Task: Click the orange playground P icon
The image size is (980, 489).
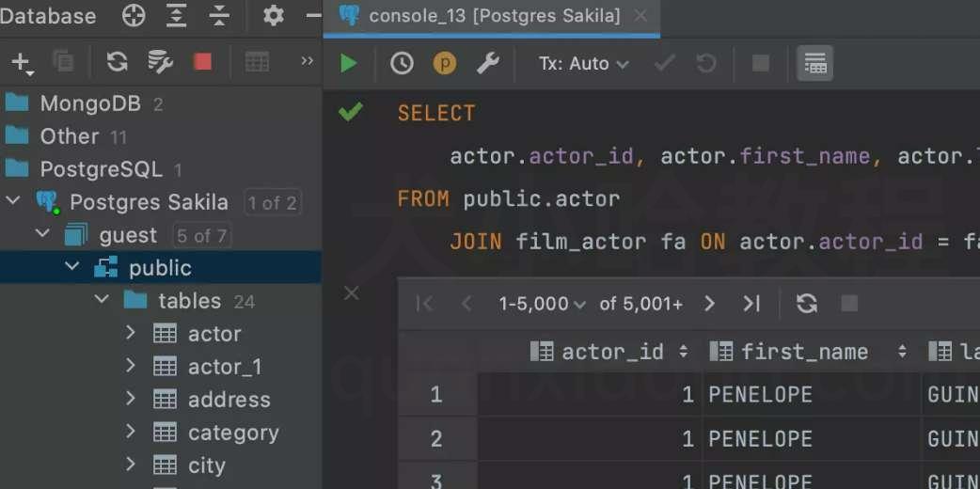Action: (444, 63)
